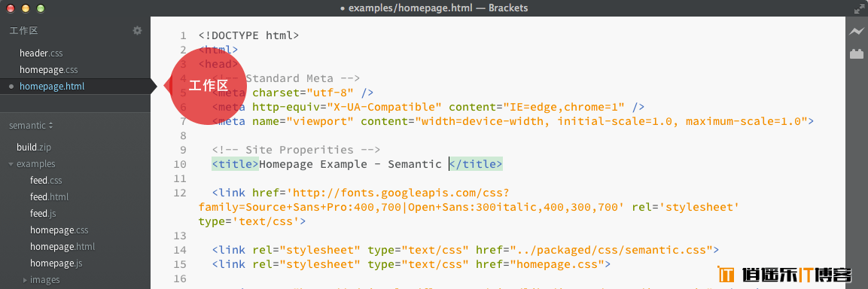Click the yellow minimize window button
868x289 pixels.
(26, 8)
